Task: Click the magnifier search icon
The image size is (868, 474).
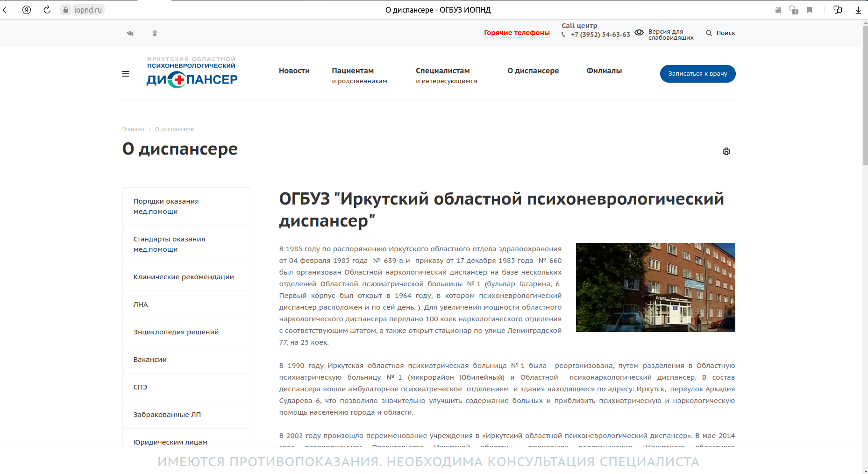Action: click(x=709, y=33)
